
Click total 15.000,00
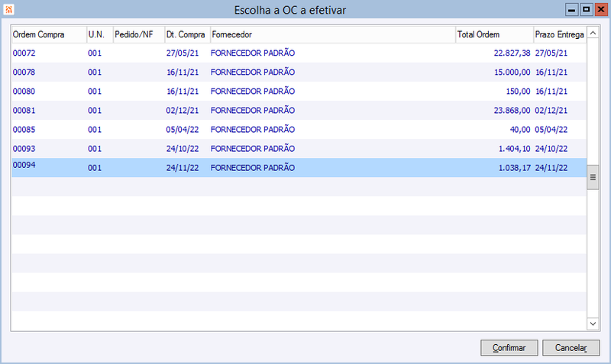tap(512, 72)
